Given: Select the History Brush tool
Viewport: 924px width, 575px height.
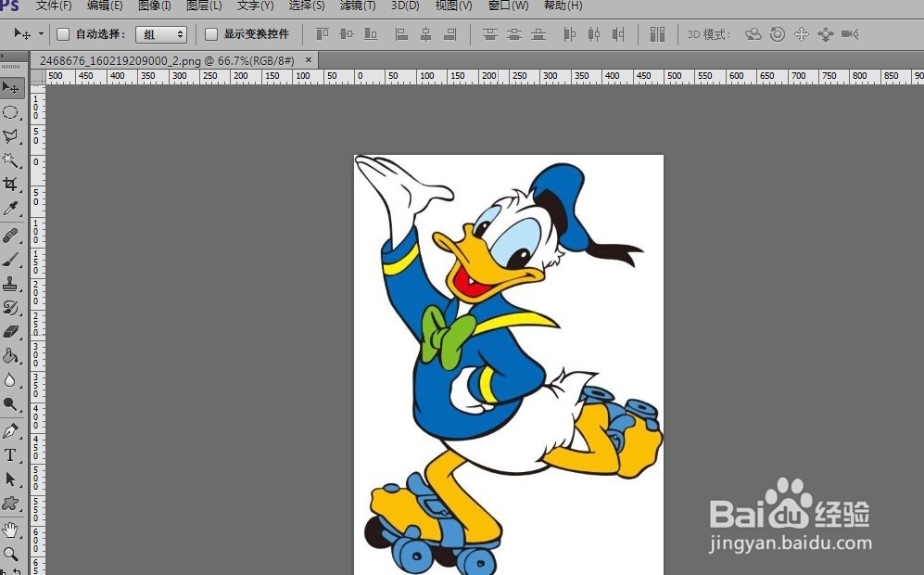Looking at the screenshot, I should 11,308.
